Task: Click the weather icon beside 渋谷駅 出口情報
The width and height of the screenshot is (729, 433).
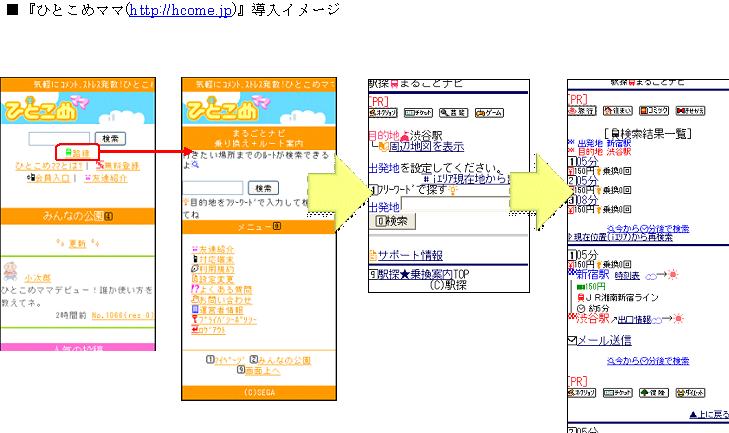Action: (x=668, y=319)
